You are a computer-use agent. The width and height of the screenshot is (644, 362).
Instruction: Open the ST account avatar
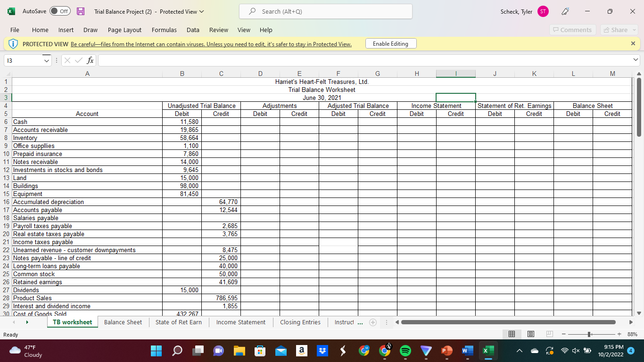tap(543, 11)
